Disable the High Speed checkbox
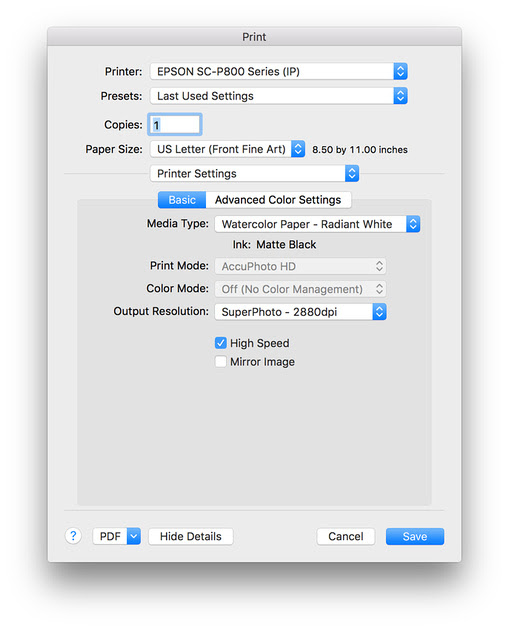 click(x=221, y=343)
